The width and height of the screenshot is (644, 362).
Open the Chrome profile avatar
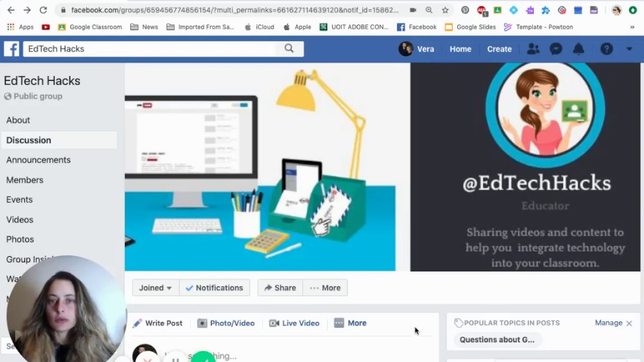coord(616,10)
